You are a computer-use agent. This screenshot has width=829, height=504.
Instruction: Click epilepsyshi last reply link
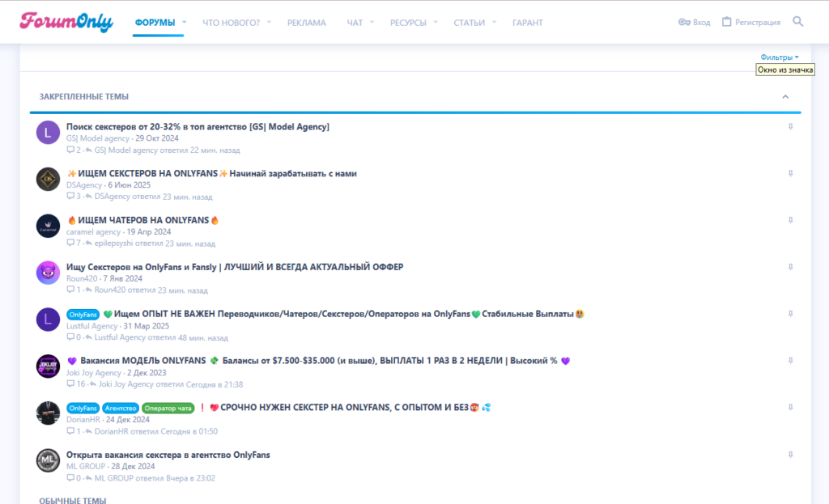(113, 244)
